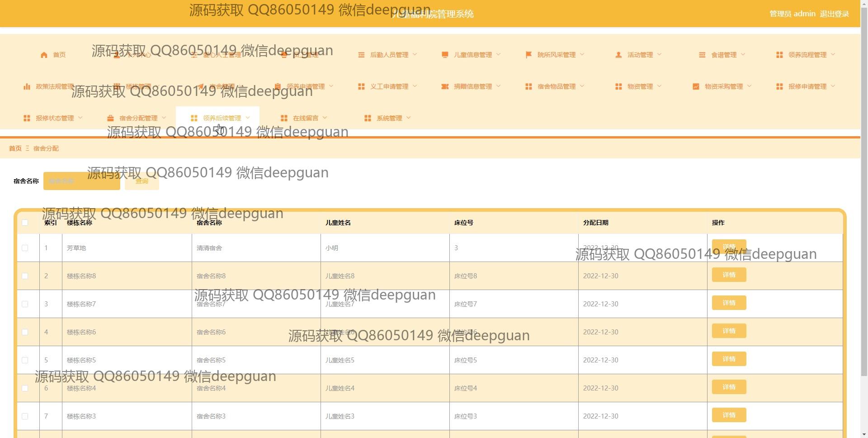The width and height of the screenshot is (868, 438).
Task: Check the checkbox for row 芳草地
Action: click(x=25, y=248)
